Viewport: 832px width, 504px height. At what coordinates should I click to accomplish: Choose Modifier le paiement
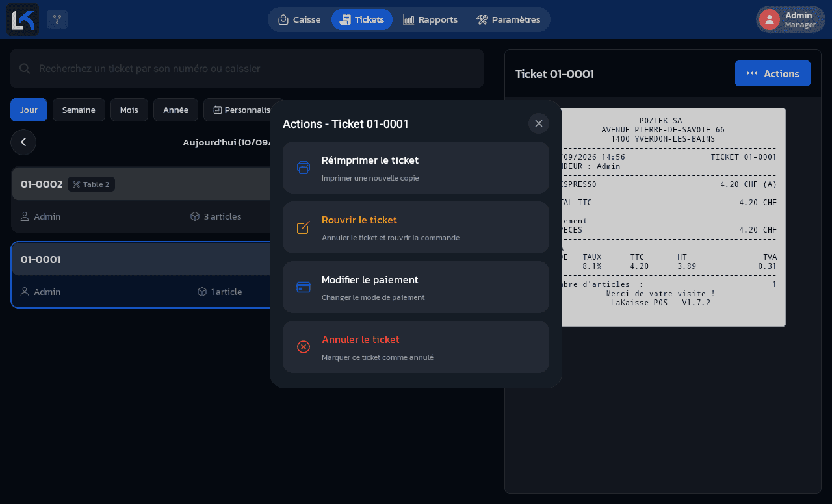[416, 287]
